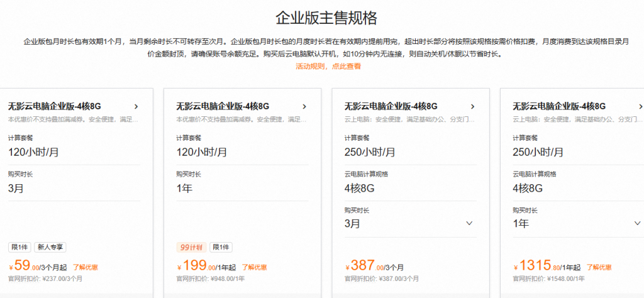Click 了解优惠 next to the ¥1315.80 price
Screen dimensions: 644x298
(599, 268)
